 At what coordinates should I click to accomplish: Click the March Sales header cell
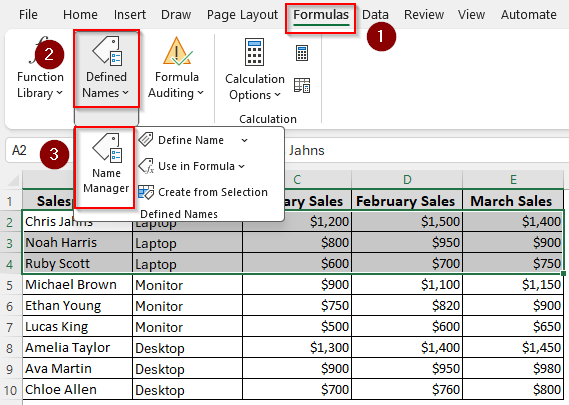513,201
